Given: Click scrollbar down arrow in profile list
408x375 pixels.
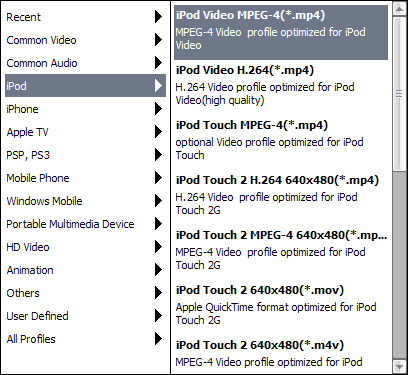Looking at the screenshot, I should tap(399, 367).
